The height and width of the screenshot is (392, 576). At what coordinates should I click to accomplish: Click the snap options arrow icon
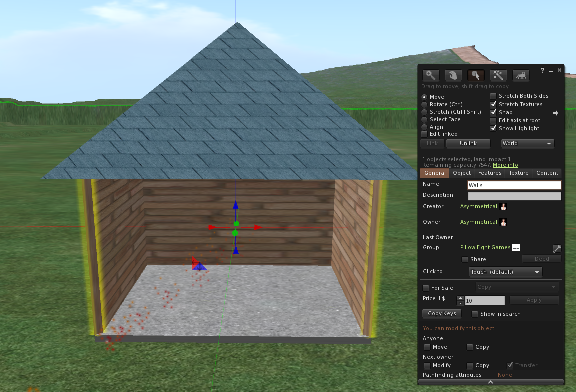[x=555, y=113]
